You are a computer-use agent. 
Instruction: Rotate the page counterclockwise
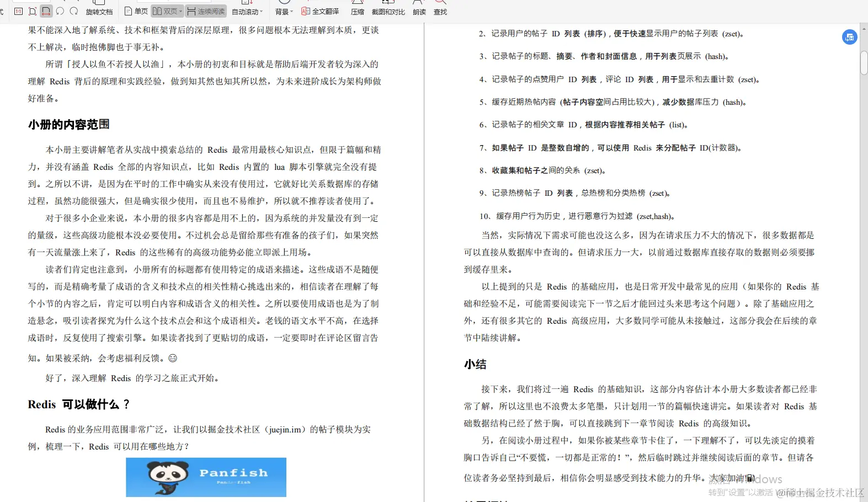pos(60,11)
